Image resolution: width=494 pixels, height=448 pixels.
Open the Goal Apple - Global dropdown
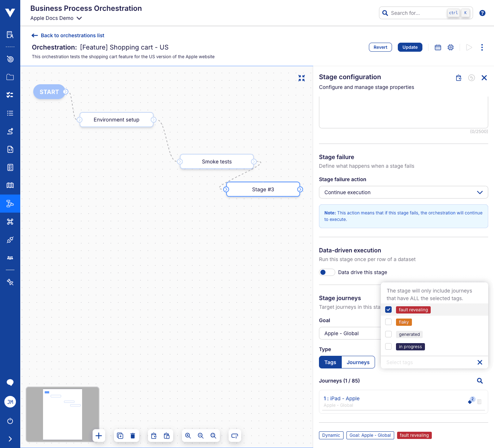[x=350, y=333]
